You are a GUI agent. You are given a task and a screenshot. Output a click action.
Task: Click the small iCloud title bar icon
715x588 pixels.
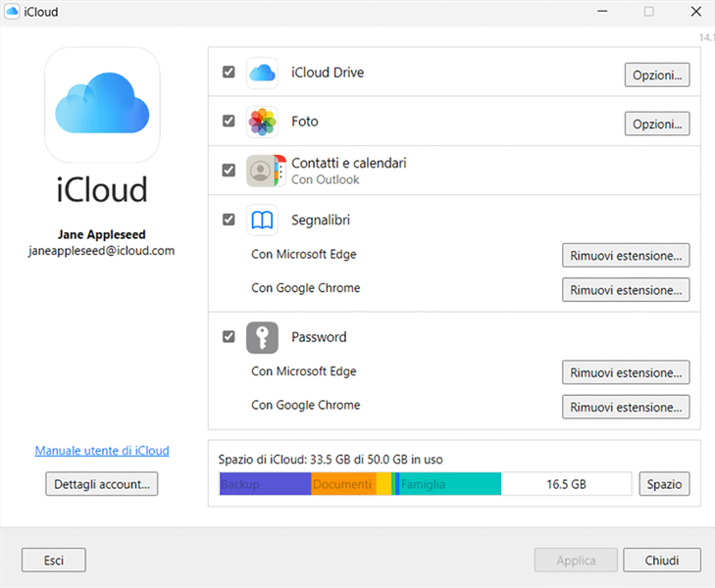pos(12,12)
